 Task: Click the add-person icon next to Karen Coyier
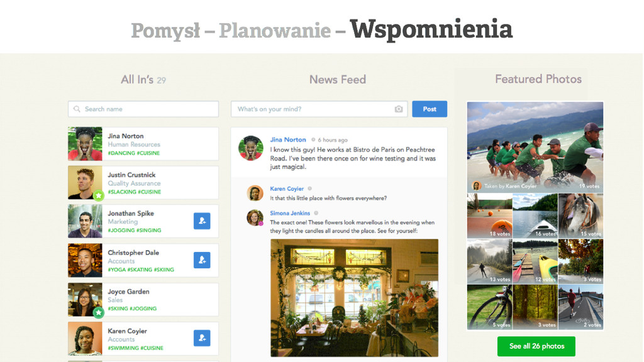coord(202,337)
